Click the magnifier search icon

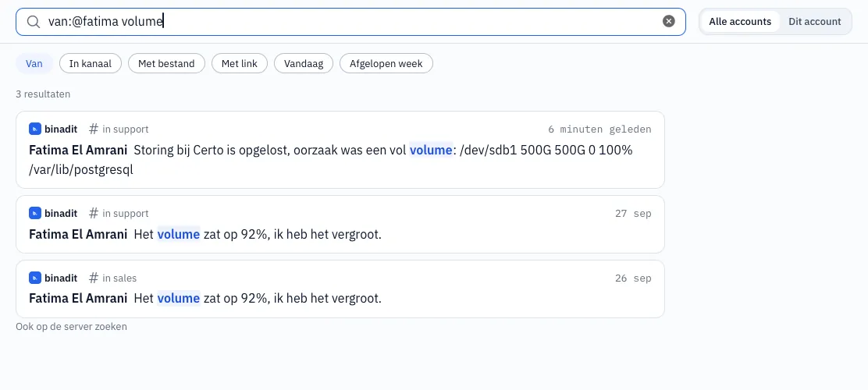pos(34,22)
